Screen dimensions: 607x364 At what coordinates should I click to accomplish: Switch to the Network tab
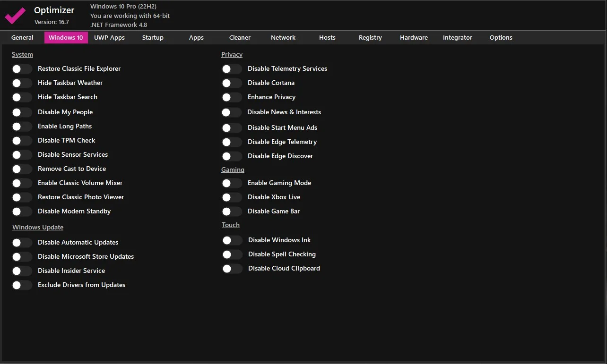(283, 38)
